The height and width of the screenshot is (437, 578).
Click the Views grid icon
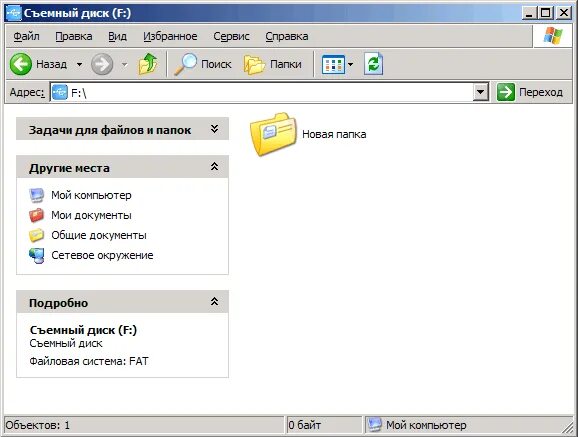(x=333, y=65)
